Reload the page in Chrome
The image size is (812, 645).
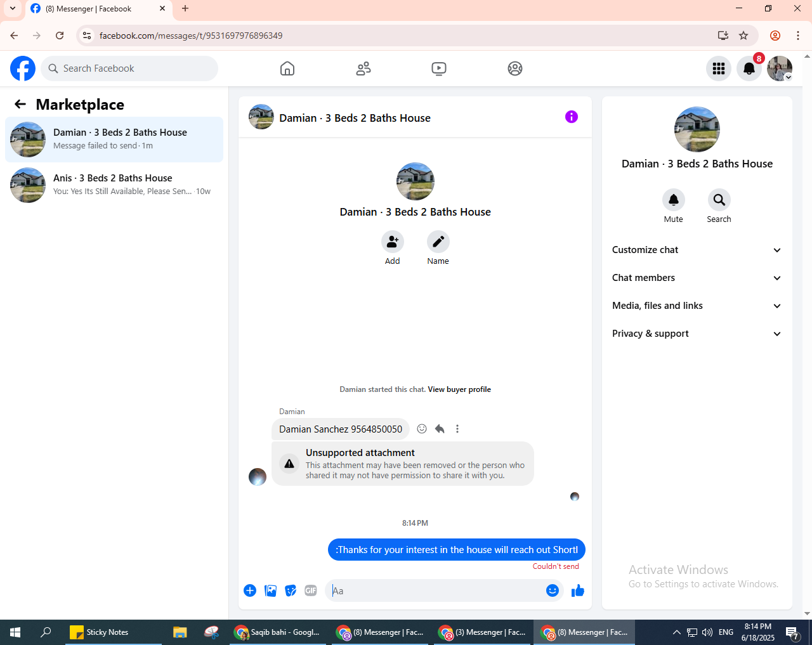(x=60, y=36)
